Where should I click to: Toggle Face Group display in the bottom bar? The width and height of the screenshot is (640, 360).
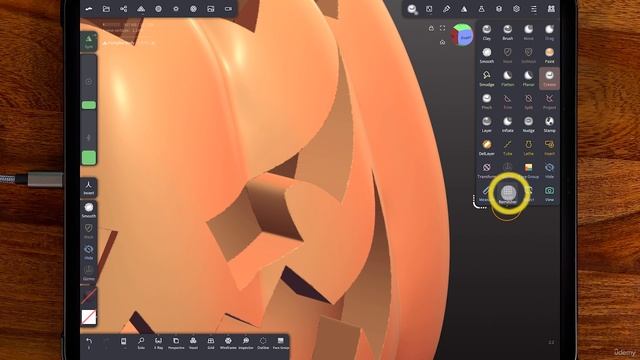pos(280,343)
